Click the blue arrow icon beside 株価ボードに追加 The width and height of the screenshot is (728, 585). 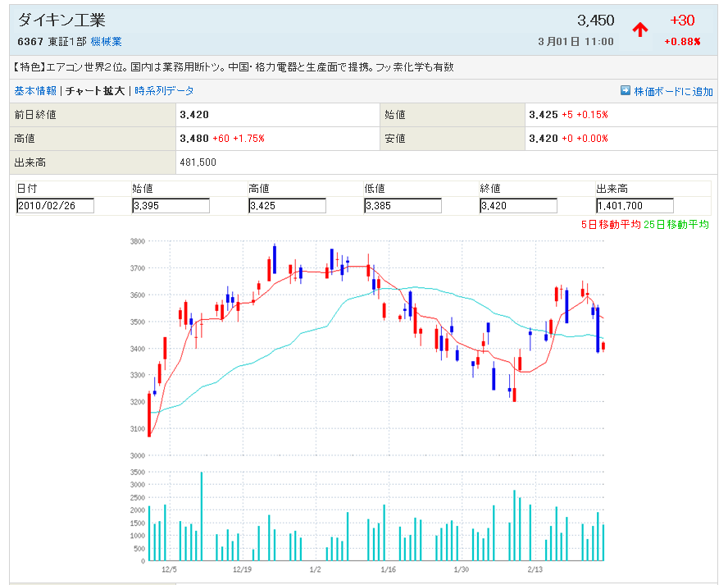[626, 90]
